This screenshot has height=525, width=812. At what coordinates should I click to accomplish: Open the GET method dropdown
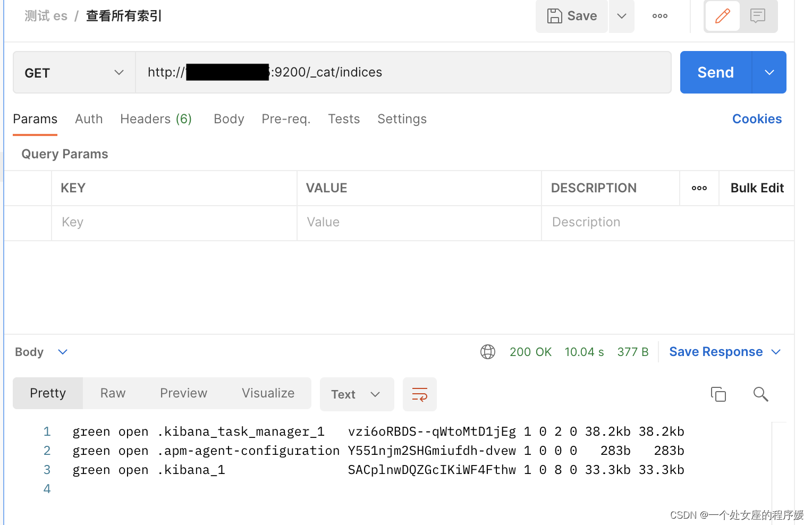pyautogui.click(x=74, y=73)
